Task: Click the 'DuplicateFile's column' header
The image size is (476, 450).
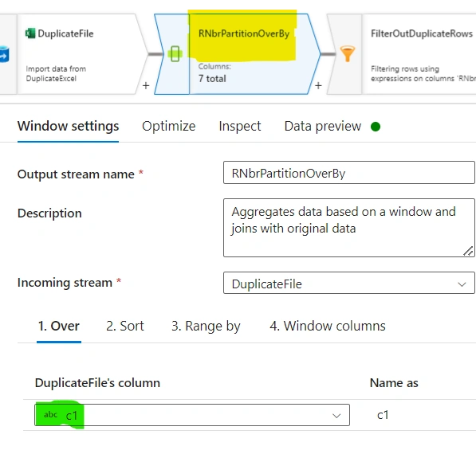Action: (97, 383)
